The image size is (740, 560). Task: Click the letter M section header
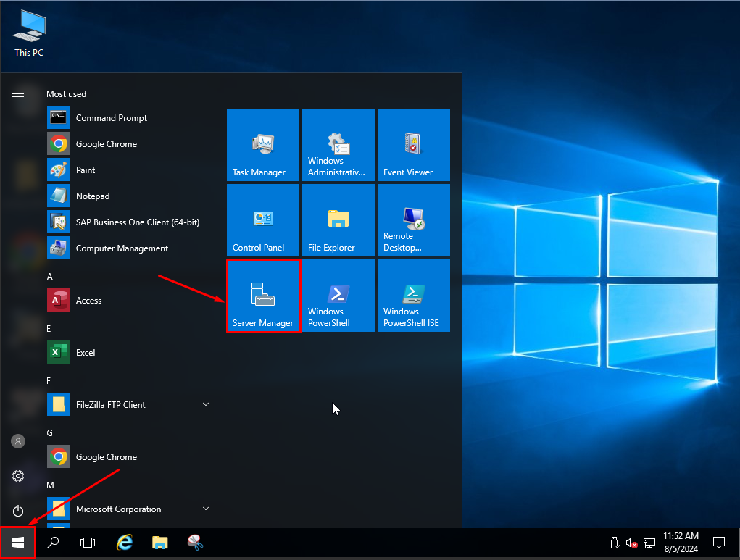coord(50,485)
